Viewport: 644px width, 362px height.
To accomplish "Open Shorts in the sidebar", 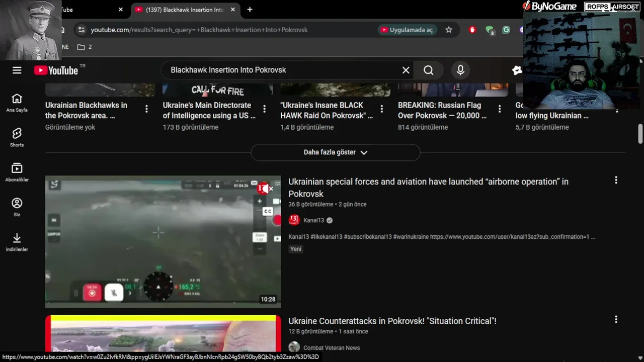I will click(x=17, y=137).
